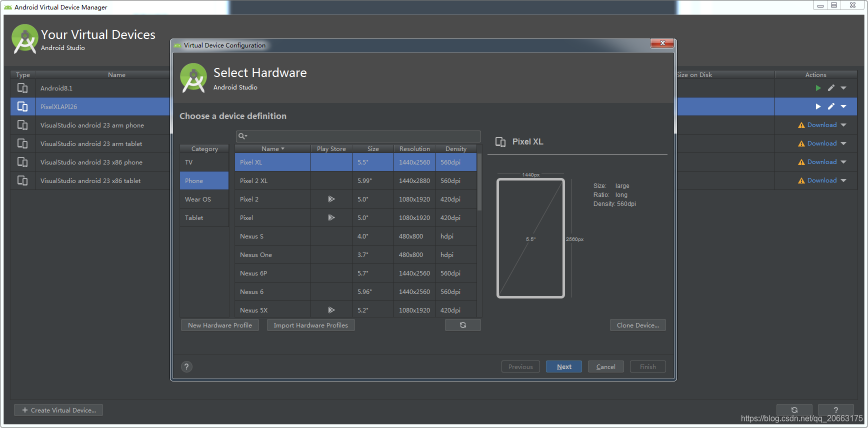Edit PixelXLAPI26 with pencil icon
Viewport: 868px width, 428px height.
(831, 106)
